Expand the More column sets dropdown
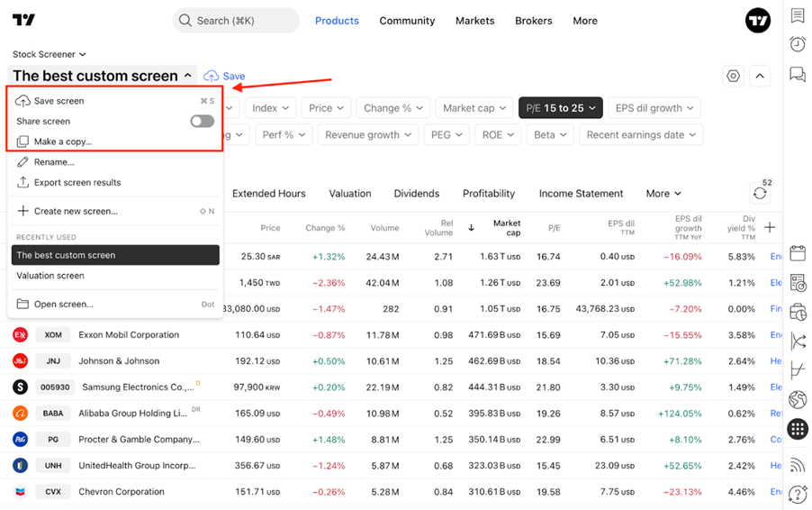 point(663,194)
